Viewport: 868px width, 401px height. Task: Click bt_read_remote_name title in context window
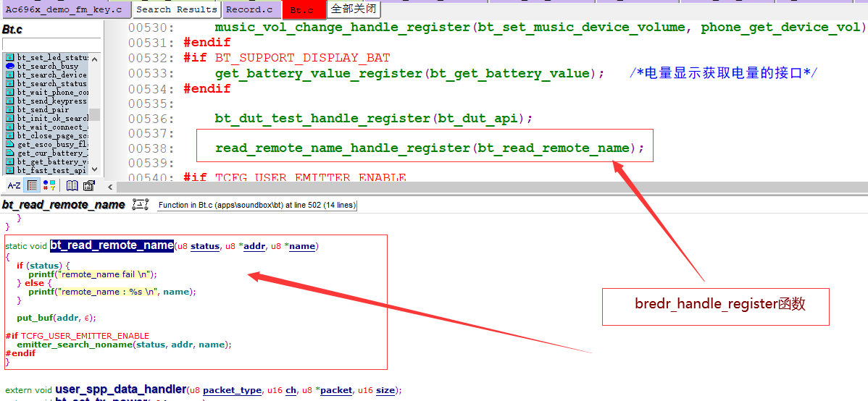tap(64, 205)
